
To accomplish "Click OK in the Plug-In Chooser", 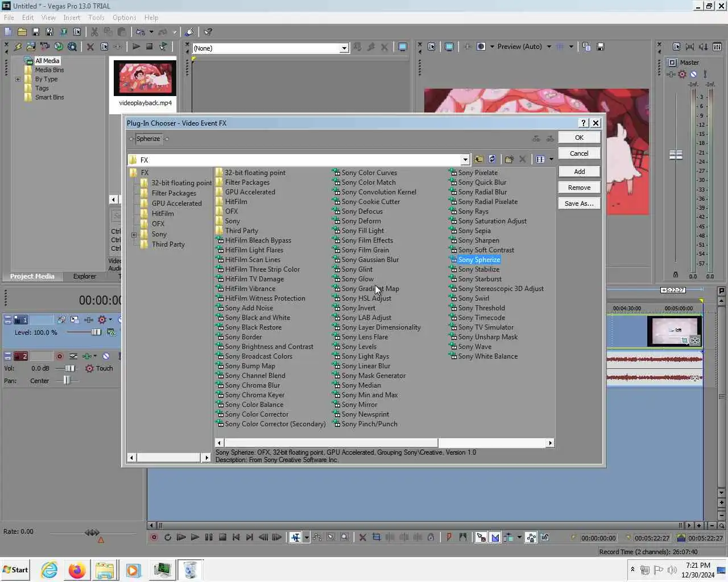I will (x=579, y=138).
